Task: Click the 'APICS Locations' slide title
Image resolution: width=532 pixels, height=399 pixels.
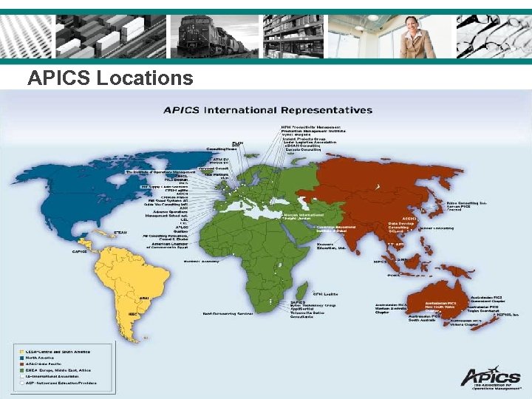Action: 110,78
